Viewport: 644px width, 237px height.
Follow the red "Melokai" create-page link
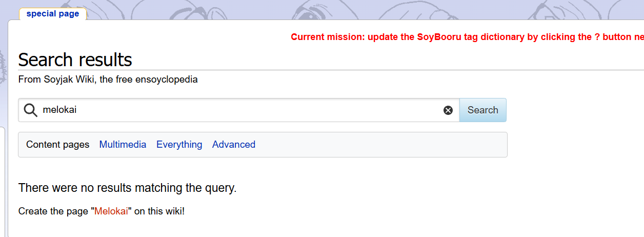[x=111, y=211]
